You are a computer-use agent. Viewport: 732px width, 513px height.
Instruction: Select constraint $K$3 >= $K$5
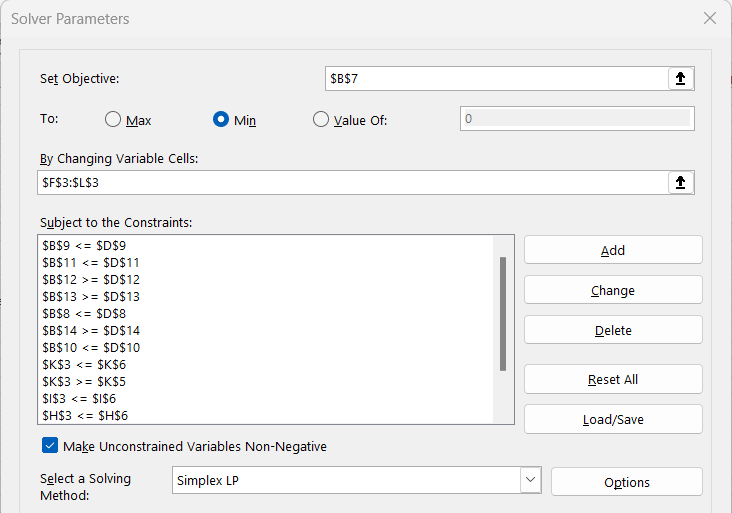[x=84, y=382]
